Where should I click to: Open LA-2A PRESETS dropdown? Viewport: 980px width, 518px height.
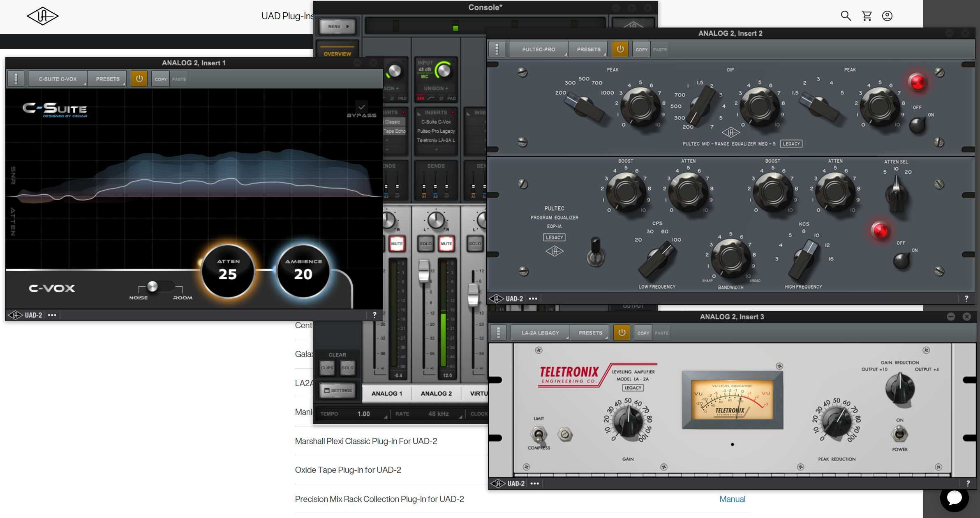point(590,332)
